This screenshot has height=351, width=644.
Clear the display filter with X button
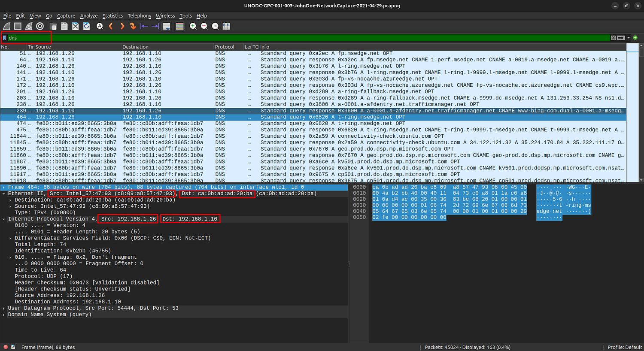pyautogui.click(x=614, y=38)
